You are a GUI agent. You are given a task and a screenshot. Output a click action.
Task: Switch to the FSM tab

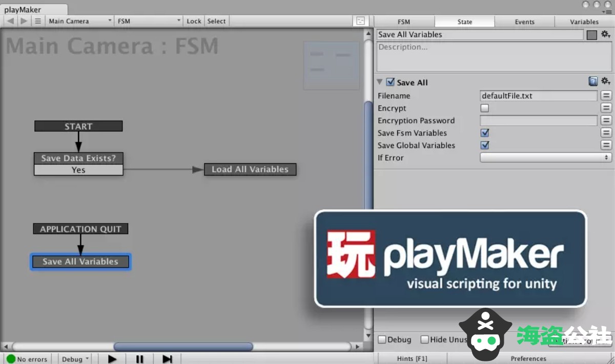(x=404, y=22)
